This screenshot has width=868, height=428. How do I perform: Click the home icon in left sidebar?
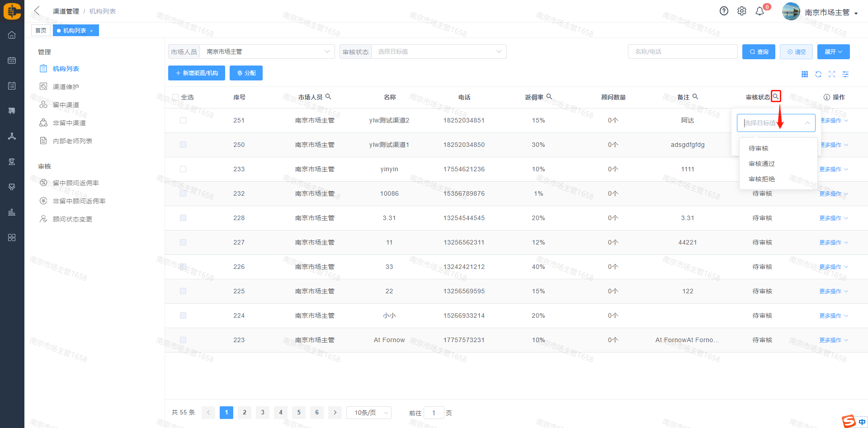click(x=12, y=35)
